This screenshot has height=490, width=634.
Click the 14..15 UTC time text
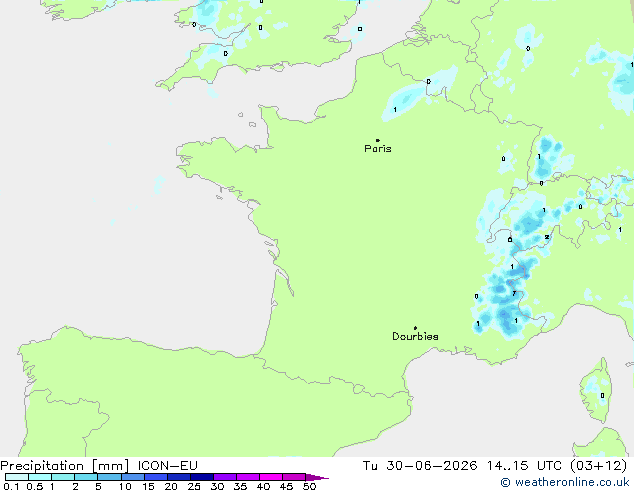[524, 466]
